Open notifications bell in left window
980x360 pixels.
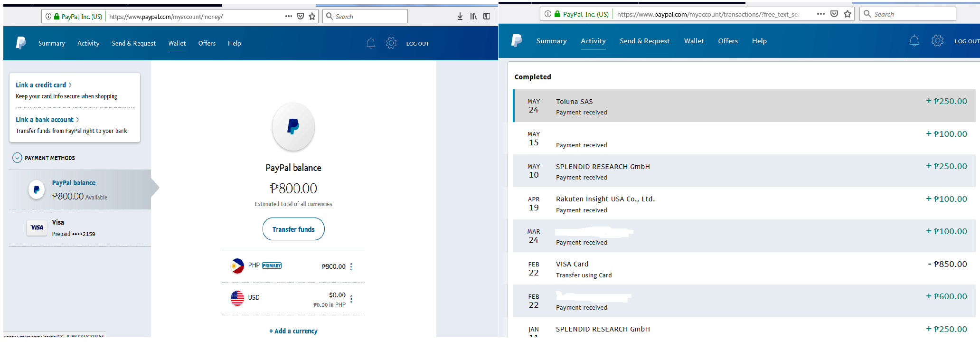pyautogui.click(x=371, y=43)
